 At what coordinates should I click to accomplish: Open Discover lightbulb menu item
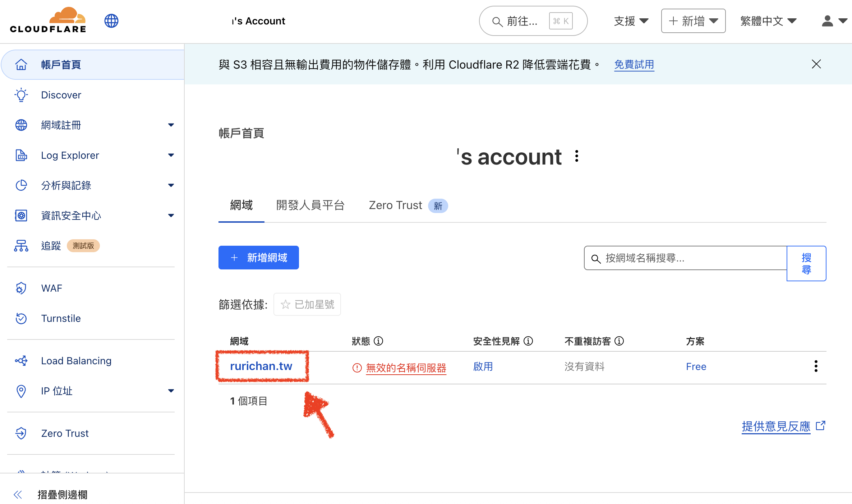tap(21, 95)
